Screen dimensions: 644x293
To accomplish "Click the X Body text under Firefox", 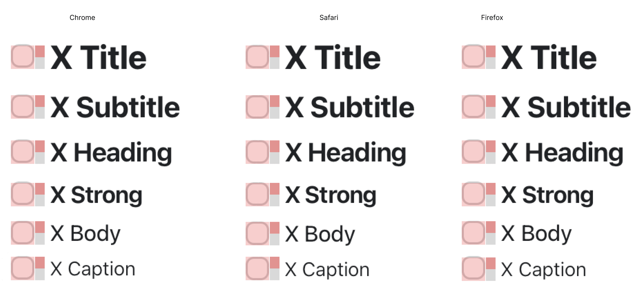I will (536, 234).
